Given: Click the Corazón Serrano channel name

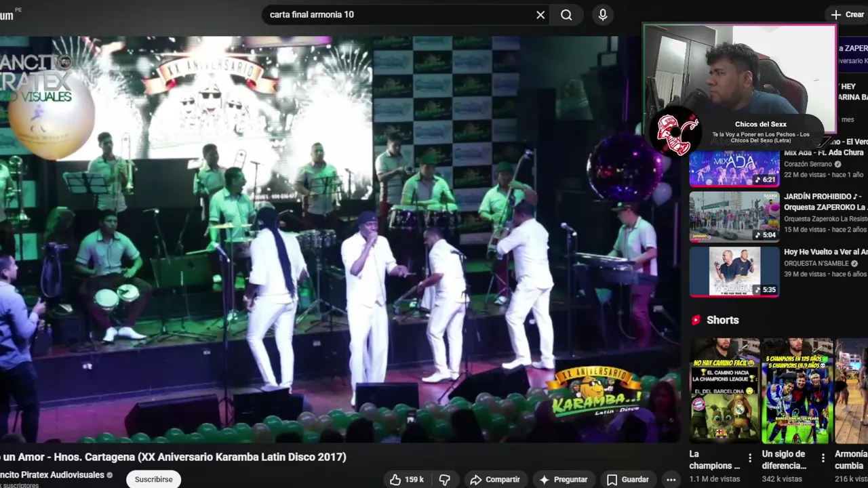Looking at the screenshot, I should [x=808, y=164].
